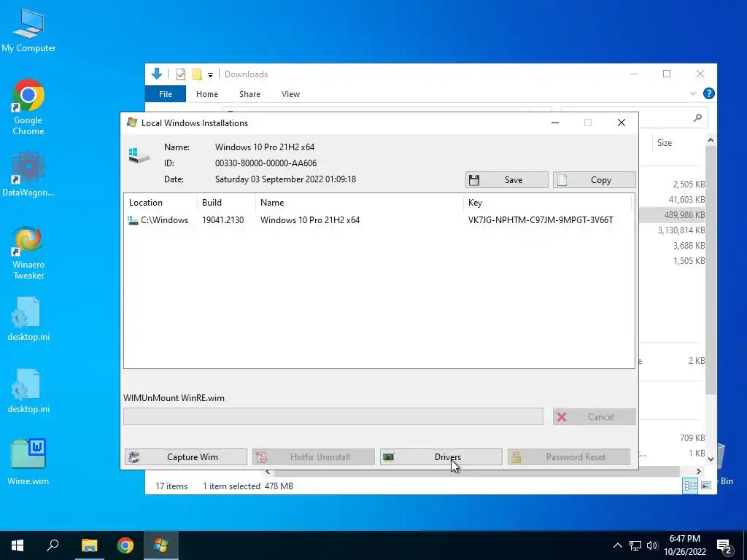747x560 pixels.
Task: Click the New folder quick access icon
Action: click(197, 74)
